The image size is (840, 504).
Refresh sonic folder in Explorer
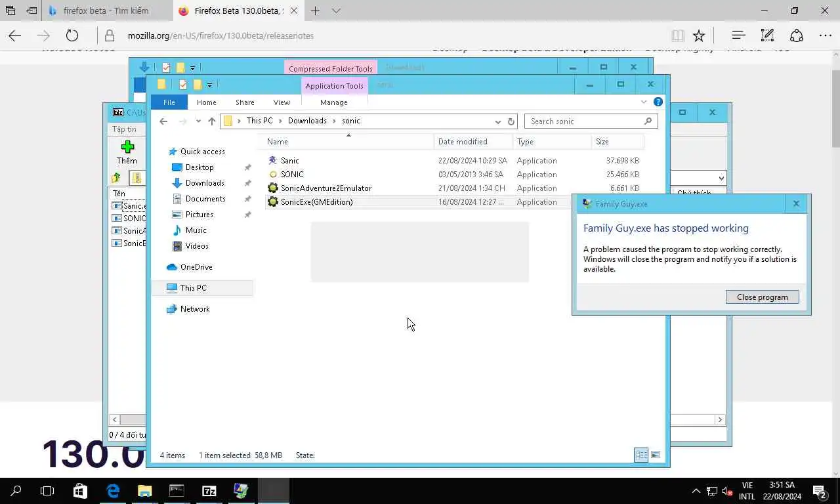pyautogui.click(x=511, y=121)
